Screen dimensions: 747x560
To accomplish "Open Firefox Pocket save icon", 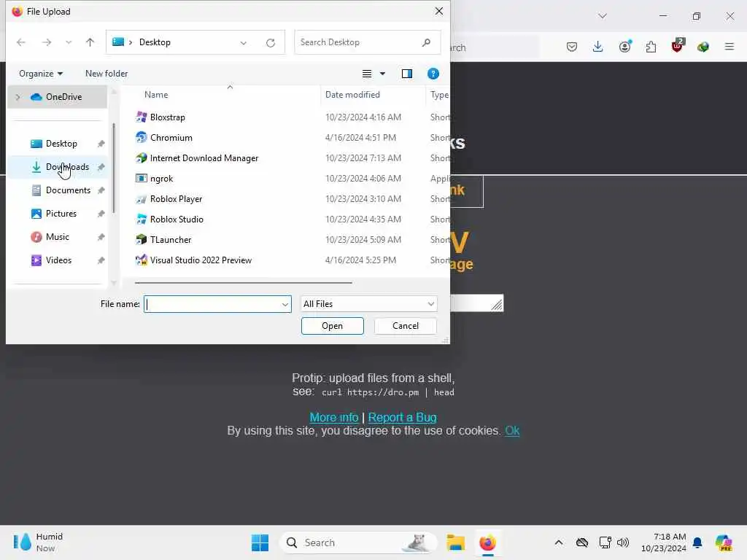I will (x=572, y=47).
